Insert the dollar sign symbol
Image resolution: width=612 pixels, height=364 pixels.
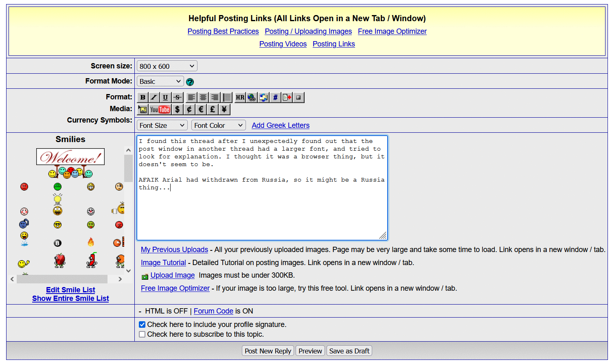click(x=177, y=109)
